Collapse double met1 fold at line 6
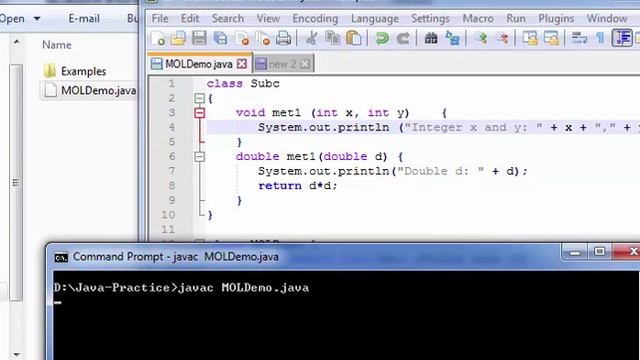 199,156
